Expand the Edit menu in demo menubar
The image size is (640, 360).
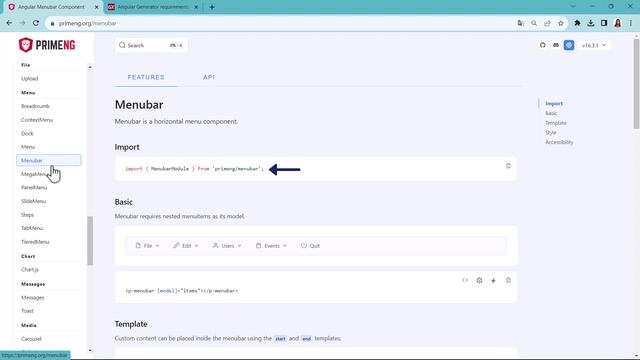pyautogui.click(x=185, y=246)
